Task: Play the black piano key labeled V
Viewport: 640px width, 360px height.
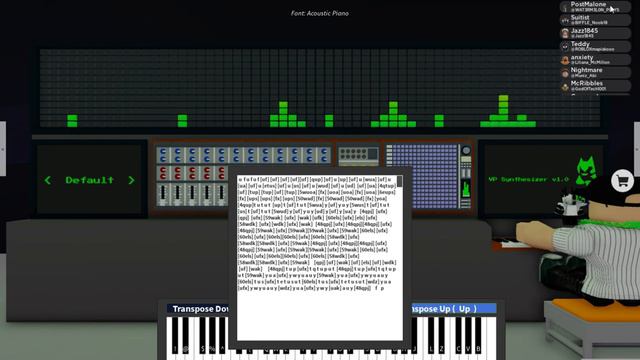Action: (x=468, y=335)
